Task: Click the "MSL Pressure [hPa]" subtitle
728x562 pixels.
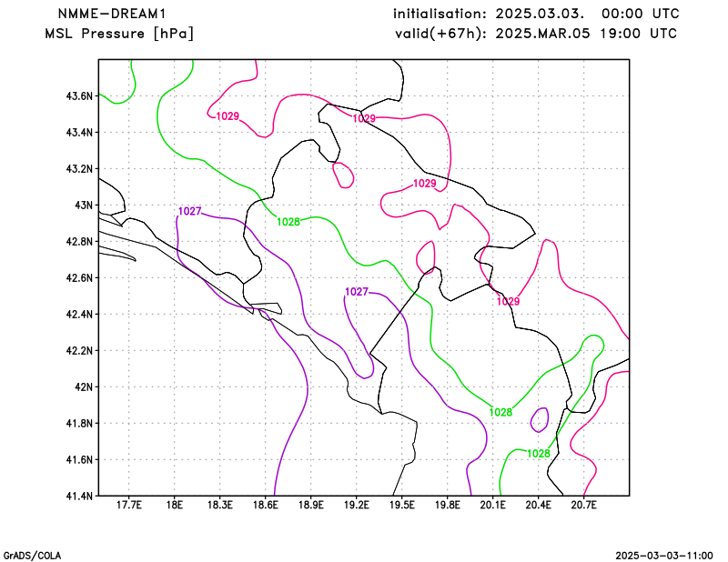Action: (119, 34)
